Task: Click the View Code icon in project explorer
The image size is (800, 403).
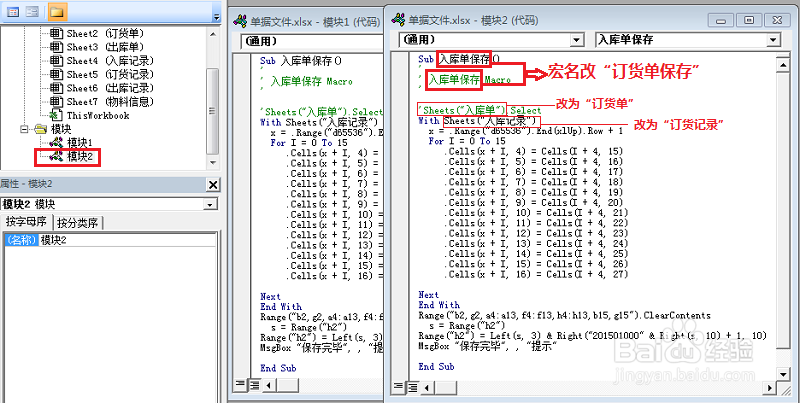Action: point(13,12)
